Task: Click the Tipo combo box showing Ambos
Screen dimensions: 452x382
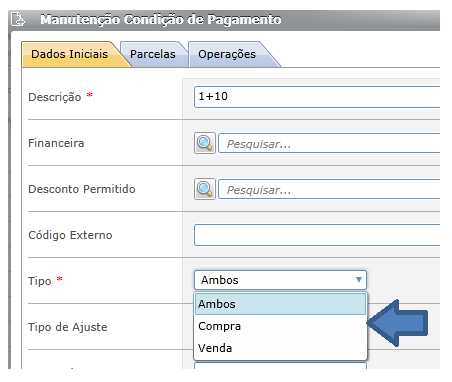Action: (x=280, y=280)
